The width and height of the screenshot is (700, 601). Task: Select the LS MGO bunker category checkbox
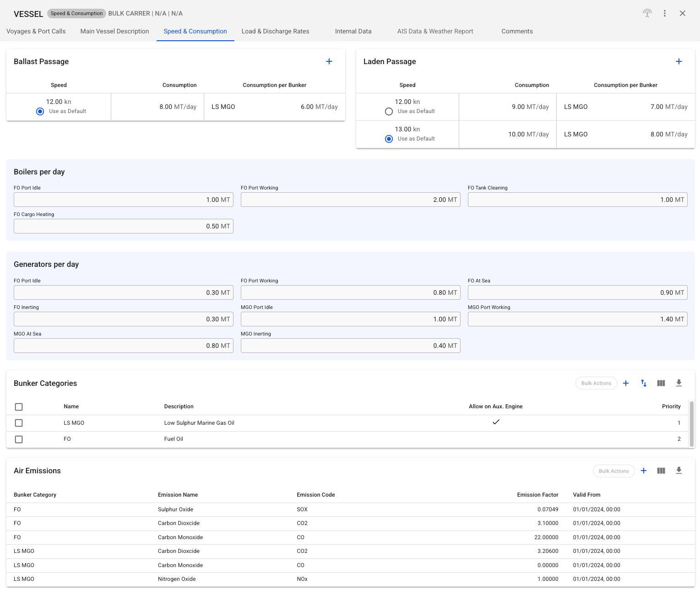(x=19, y=423)
